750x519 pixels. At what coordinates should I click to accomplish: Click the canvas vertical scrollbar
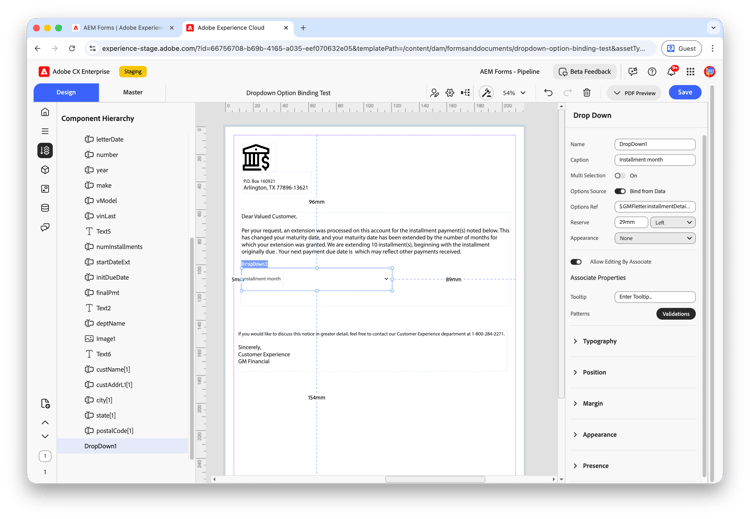[562, 254]
